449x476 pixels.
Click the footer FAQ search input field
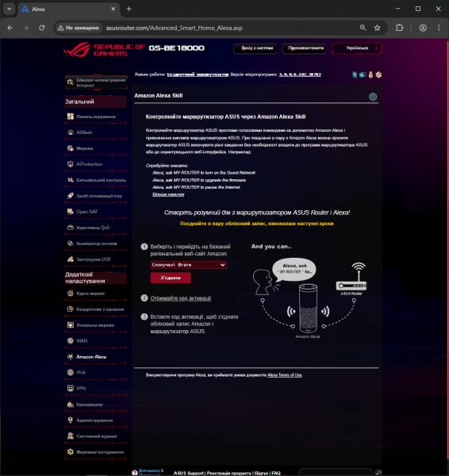click(x=336, y=472)
